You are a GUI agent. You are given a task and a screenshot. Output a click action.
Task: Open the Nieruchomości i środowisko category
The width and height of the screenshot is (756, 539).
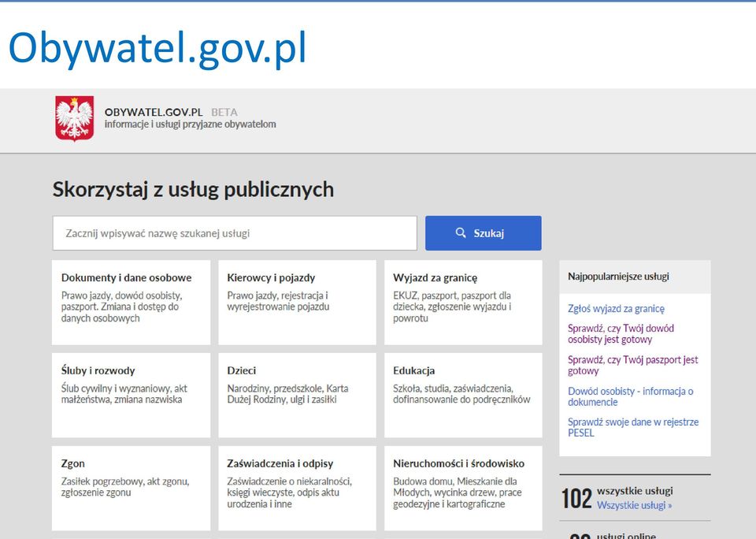(x=463, y=489)
